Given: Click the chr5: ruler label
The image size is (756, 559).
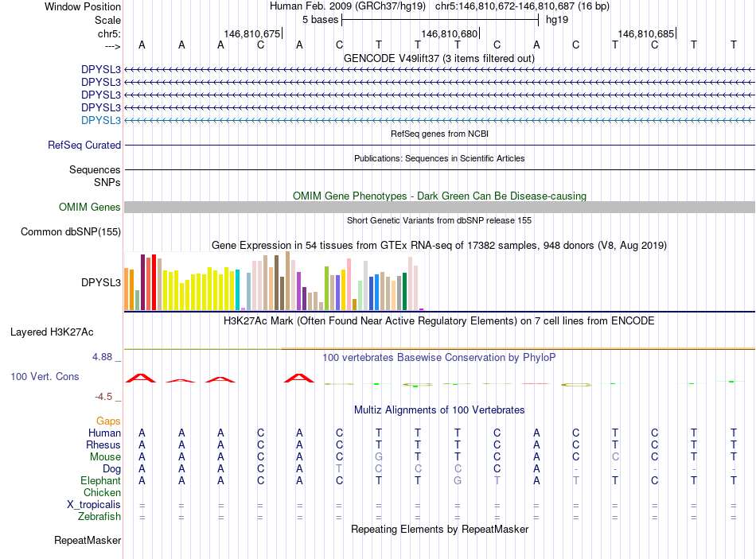Looking at the screenshot, I should tap(109, 33).
